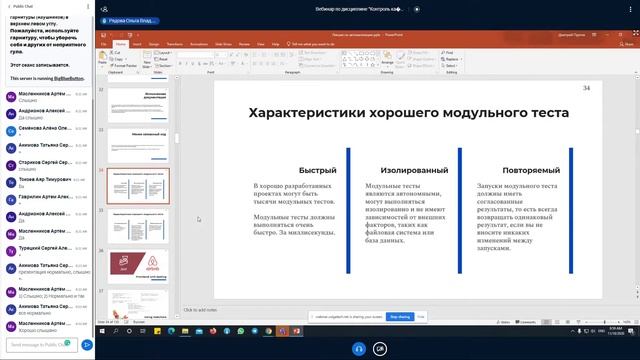Click Quick Styles in the Drawing group

click(400, 59)
